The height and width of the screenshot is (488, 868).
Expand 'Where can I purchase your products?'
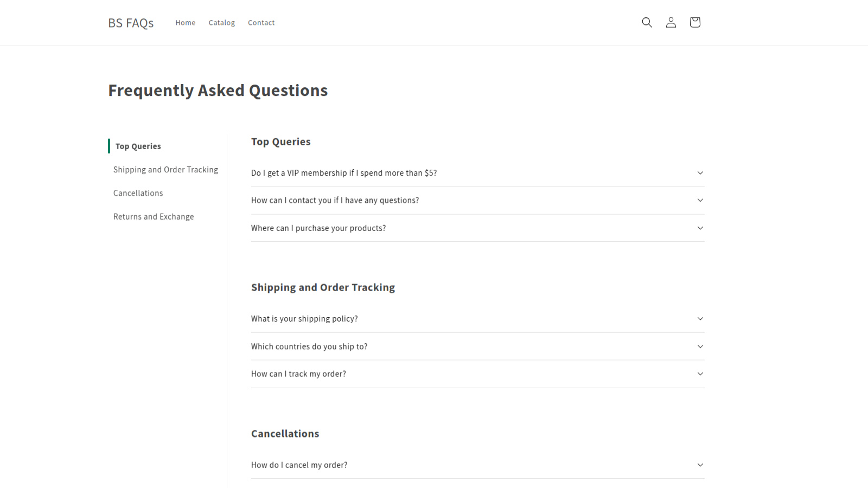(477, 228)
